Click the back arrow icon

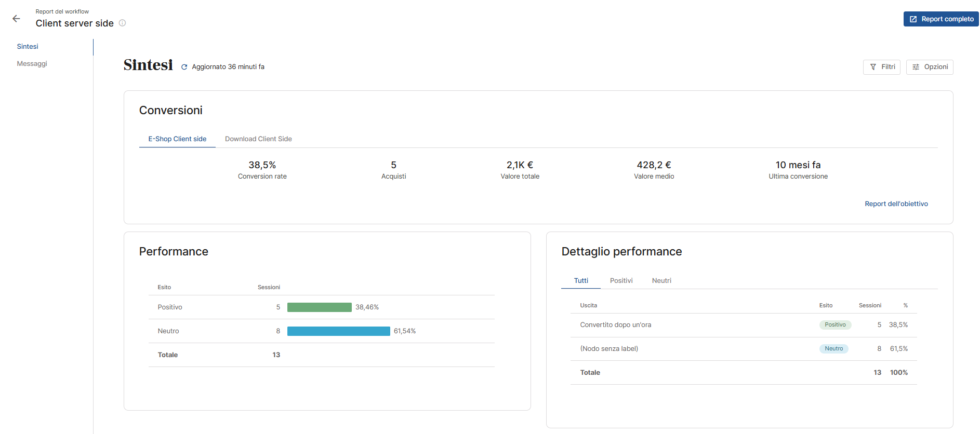coord(16,19)
